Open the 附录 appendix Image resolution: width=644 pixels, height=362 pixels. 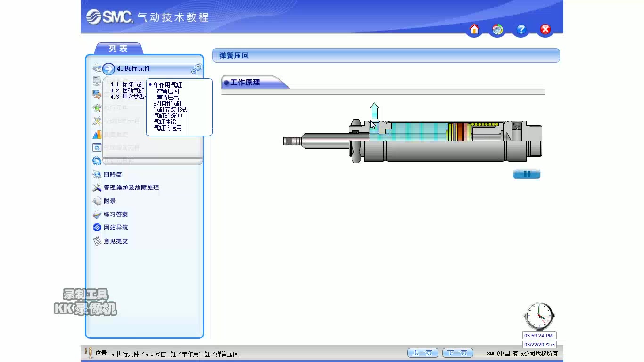[109, 201]
